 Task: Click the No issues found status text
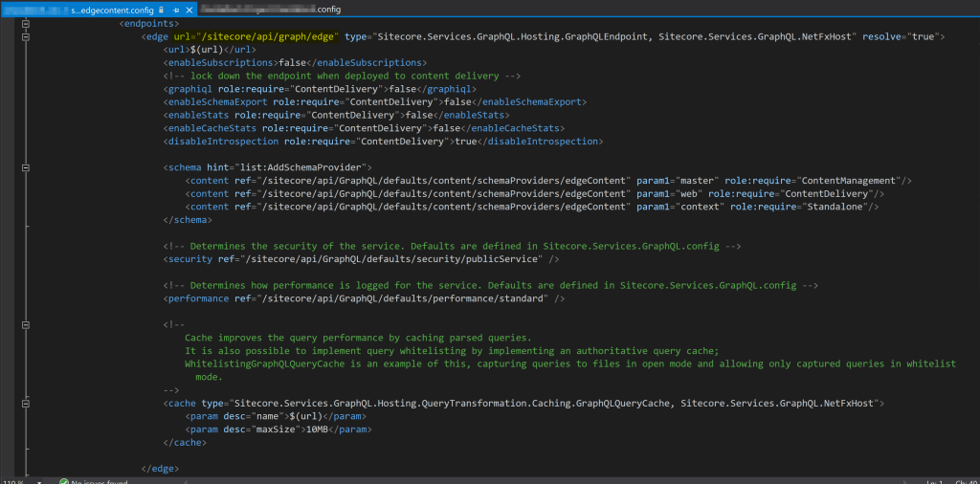click(101, 480)
